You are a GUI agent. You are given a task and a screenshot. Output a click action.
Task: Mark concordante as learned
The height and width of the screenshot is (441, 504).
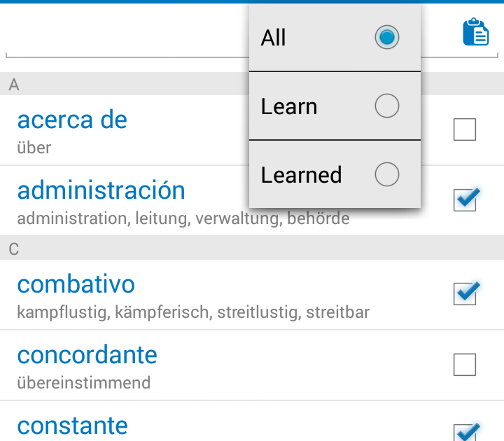pyautogui.click(x=465, y=365)
